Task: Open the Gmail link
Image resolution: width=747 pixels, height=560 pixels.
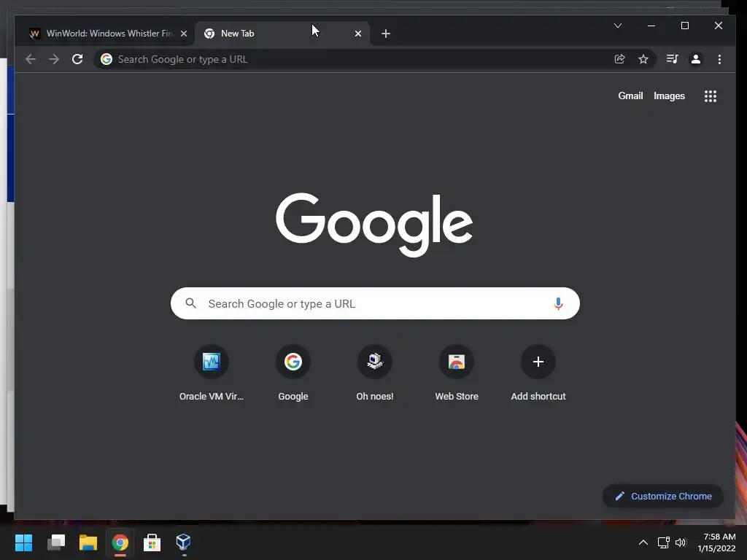Action: coord(630,96)
